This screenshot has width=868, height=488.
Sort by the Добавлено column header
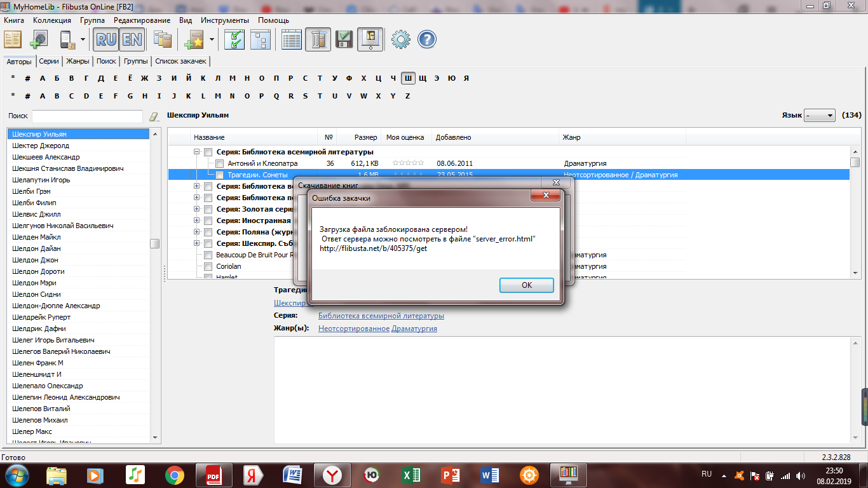point(496,137)
